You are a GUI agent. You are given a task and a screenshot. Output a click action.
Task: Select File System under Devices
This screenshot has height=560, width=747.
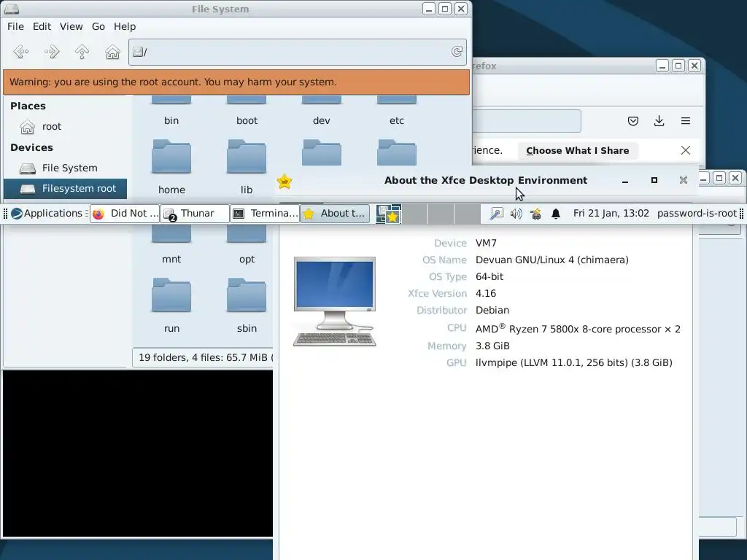point(65,168)
